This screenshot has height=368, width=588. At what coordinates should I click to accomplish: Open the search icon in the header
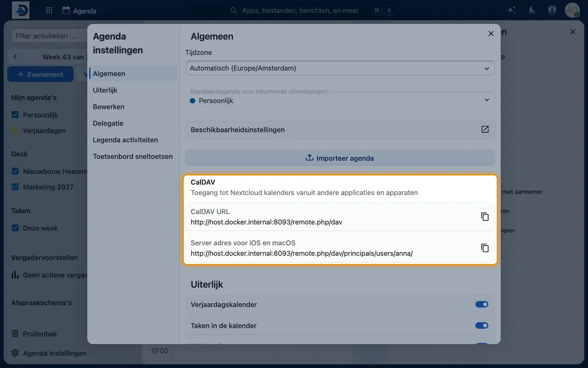click(x=234, y=10)
